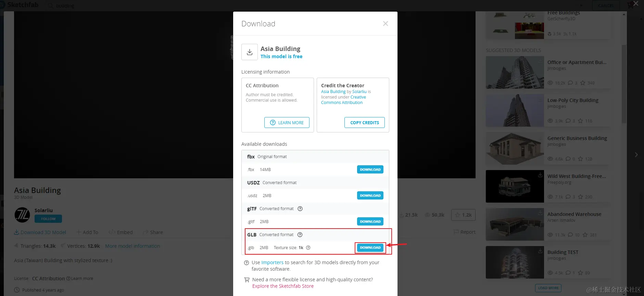The height and width of the screenshot is (296, 644).
Task: Click the Texture size help icon
Action: tap(308, 248)
